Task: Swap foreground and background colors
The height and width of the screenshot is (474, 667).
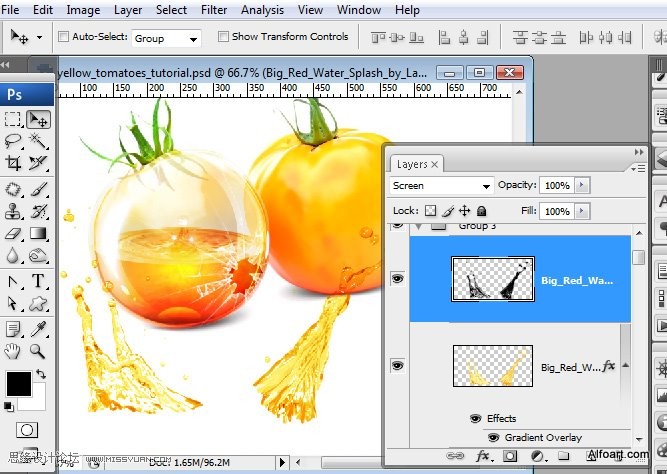Action: coord(41,374)
